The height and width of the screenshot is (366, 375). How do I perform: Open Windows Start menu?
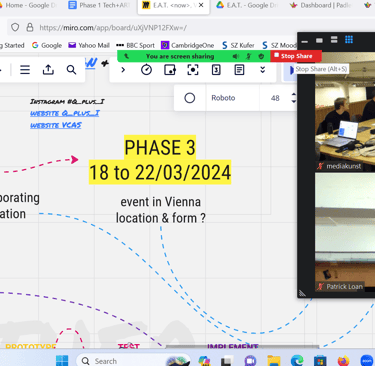point(62,361)
